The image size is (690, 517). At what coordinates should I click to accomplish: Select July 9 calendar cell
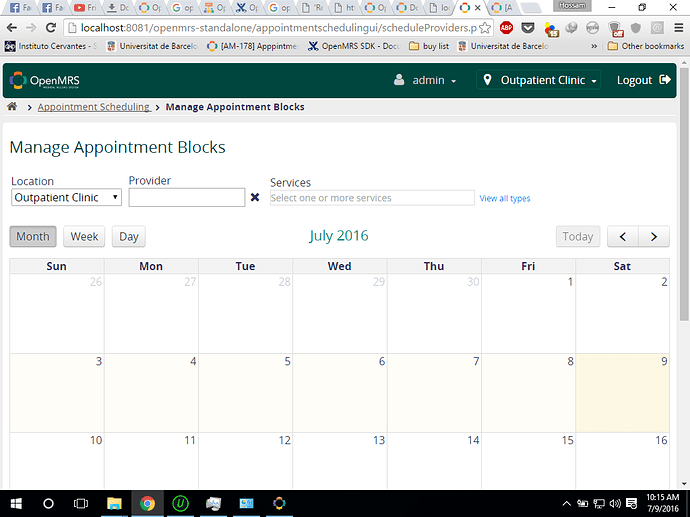pos(622,392)
